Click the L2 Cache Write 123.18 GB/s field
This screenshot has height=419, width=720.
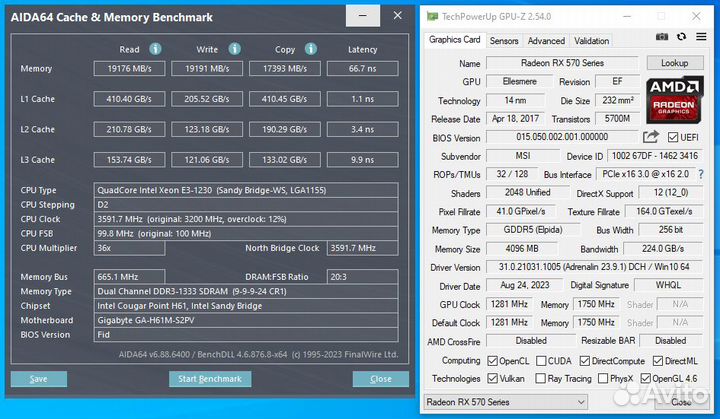point(207,130)
